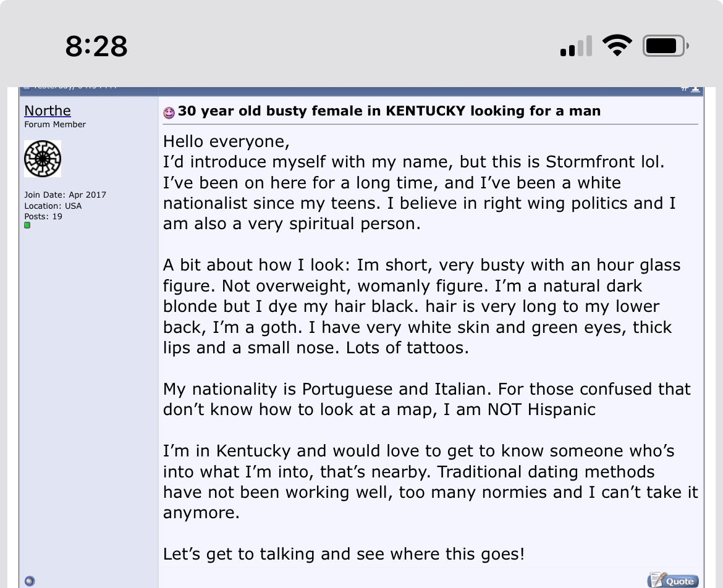
Task: Click the bold post title text
Action: [389, 111]
